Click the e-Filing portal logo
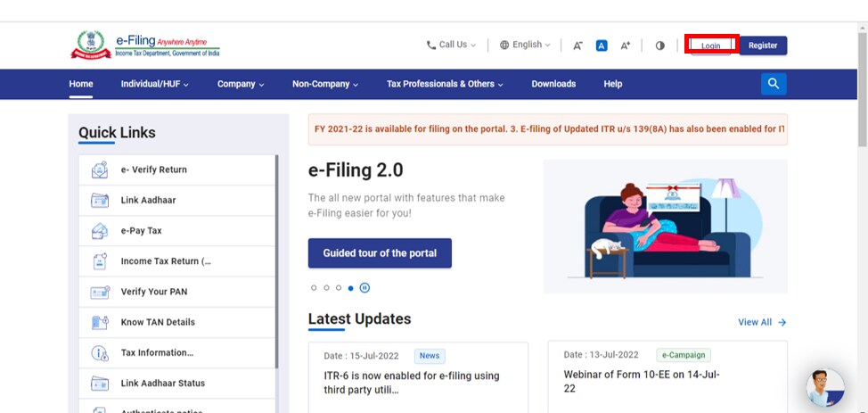 point(145,45)
